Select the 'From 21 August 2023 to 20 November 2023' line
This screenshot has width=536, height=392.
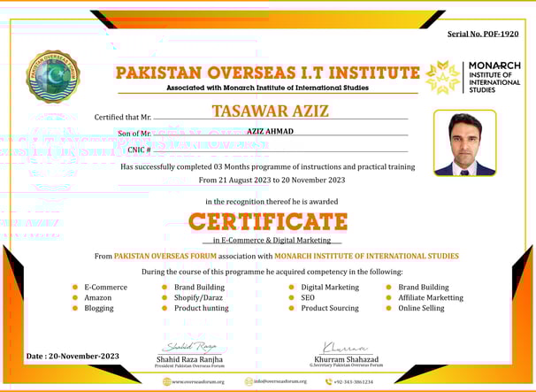coord(272,181)
